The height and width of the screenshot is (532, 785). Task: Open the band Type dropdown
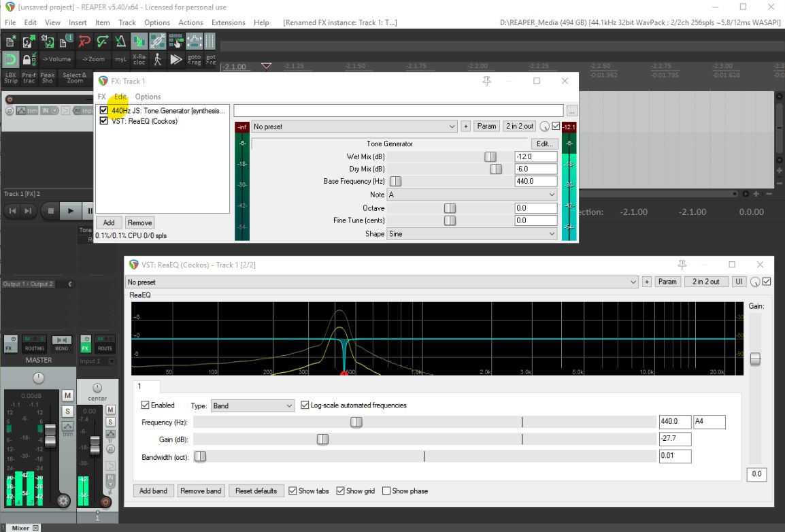[x=252, y=405]
